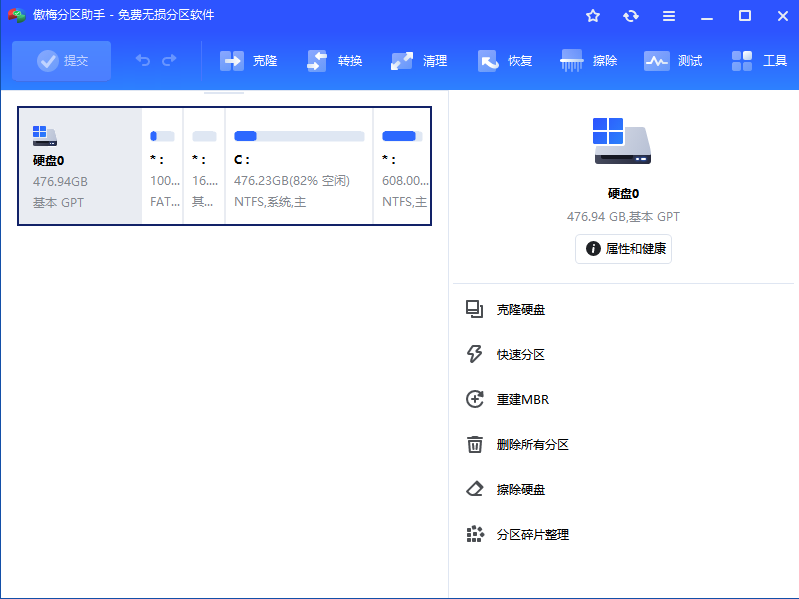Choose 重建MBR option

pos(523,399)
